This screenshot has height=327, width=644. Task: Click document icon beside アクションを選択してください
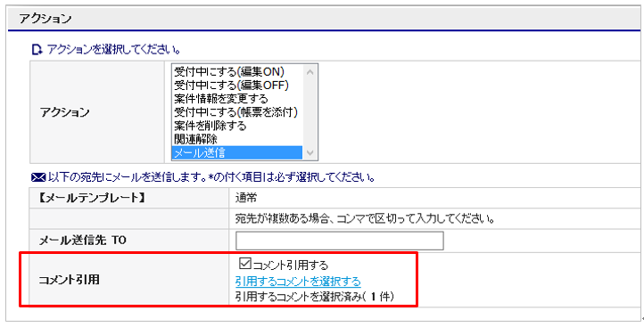pos(37,50)
